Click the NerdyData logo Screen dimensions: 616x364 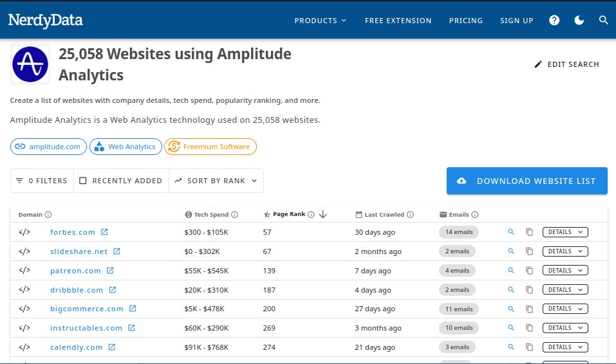tap(45, 21)
